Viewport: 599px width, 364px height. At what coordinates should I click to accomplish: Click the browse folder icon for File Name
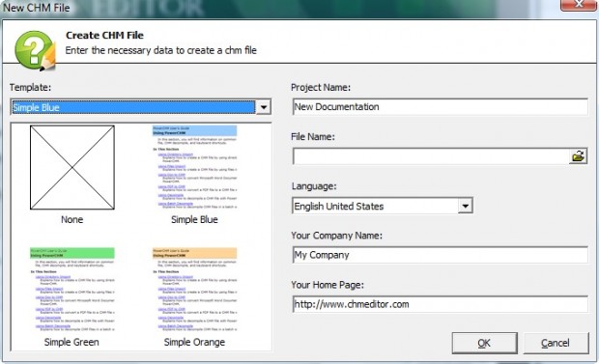click(578, 156)
